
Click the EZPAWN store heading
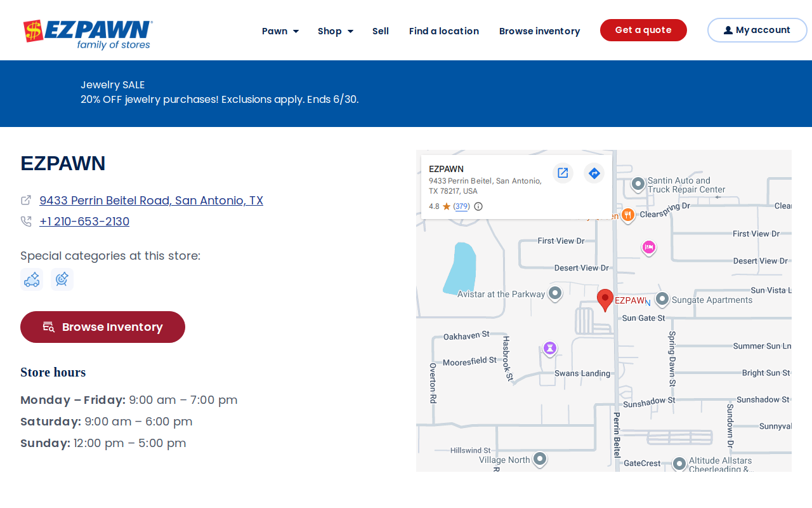click(x=63, y=163)
